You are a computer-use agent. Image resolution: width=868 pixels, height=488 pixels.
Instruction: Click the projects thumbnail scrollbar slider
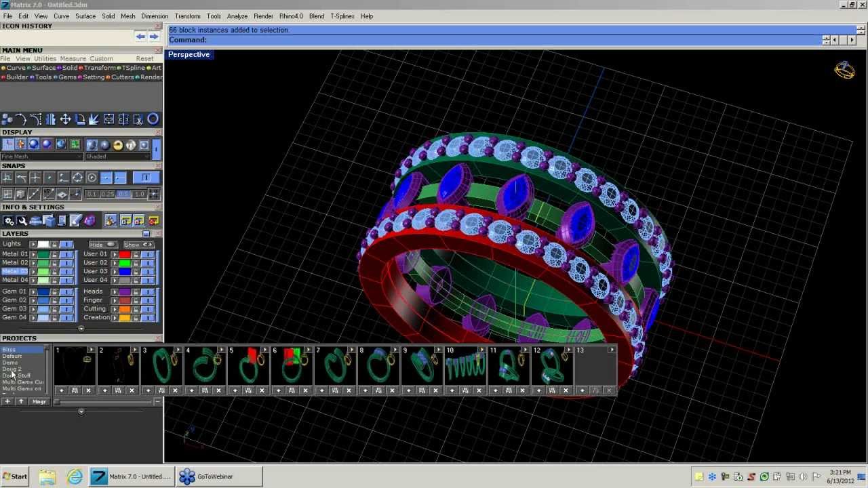pos(56,402)
